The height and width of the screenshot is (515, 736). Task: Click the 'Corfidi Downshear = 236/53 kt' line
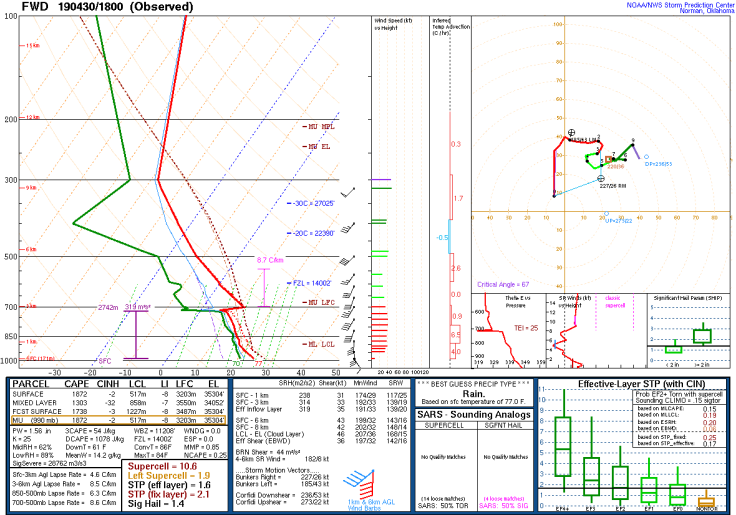point(282,495)
